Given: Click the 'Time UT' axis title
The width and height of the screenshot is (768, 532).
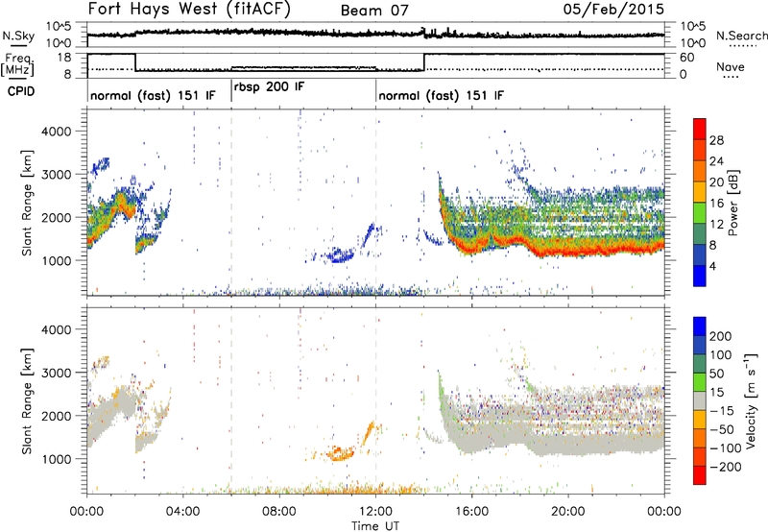Looking at the screenshot, I should 375,526.
